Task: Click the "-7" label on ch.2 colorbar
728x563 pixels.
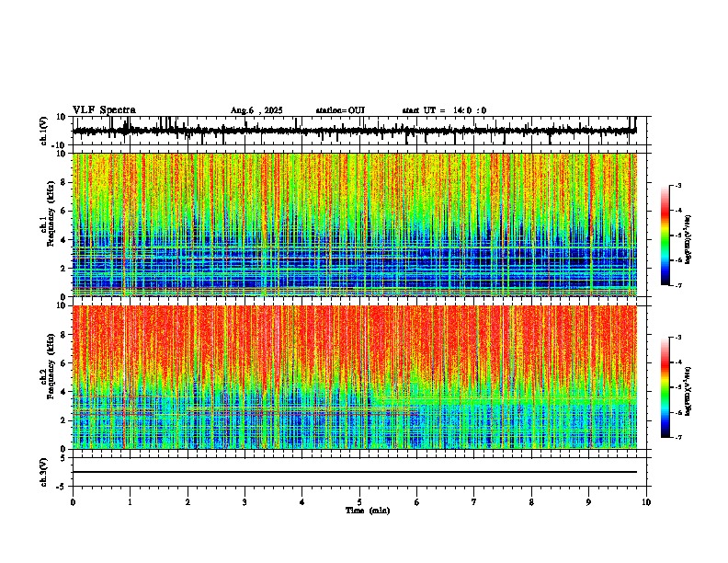Action: [677, 437]
